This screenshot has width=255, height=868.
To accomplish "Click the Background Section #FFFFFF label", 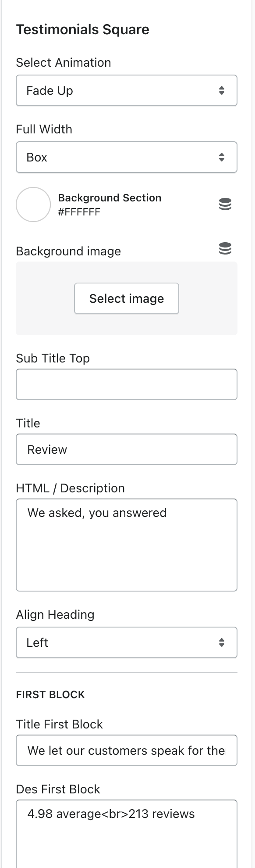I will tap(110, 205).
